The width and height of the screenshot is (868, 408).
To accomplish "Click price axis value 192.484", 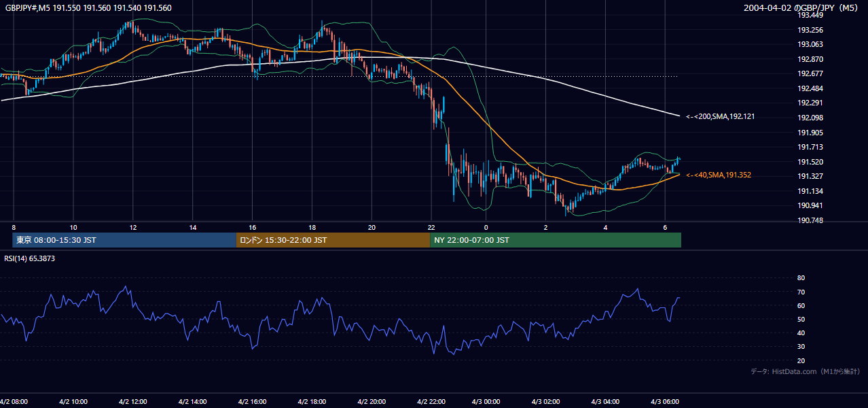I will click(x=810, y=88).
